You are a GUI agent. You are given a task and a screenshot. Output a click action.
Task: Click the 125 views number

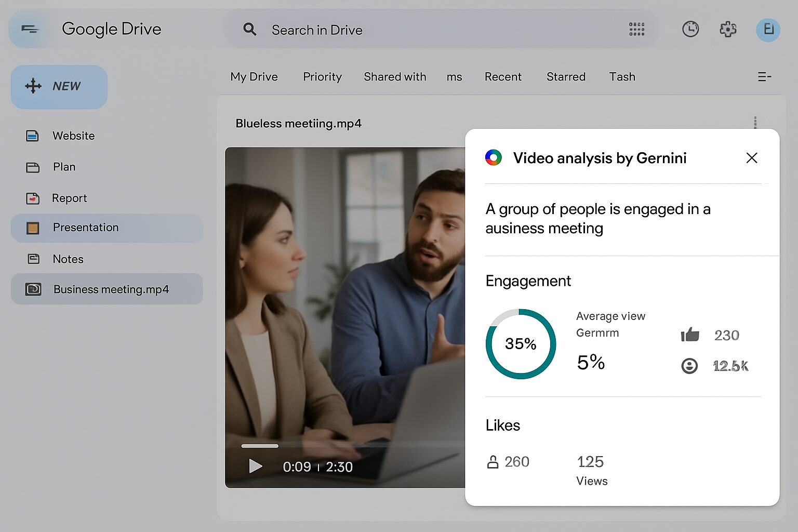(590, 462)
